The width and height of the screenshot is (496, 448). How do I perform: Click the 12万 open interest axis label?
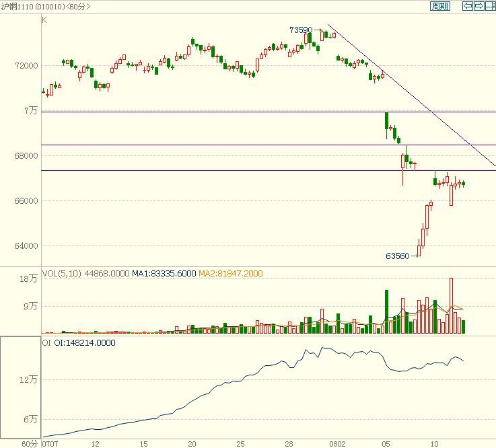[28, 379]
